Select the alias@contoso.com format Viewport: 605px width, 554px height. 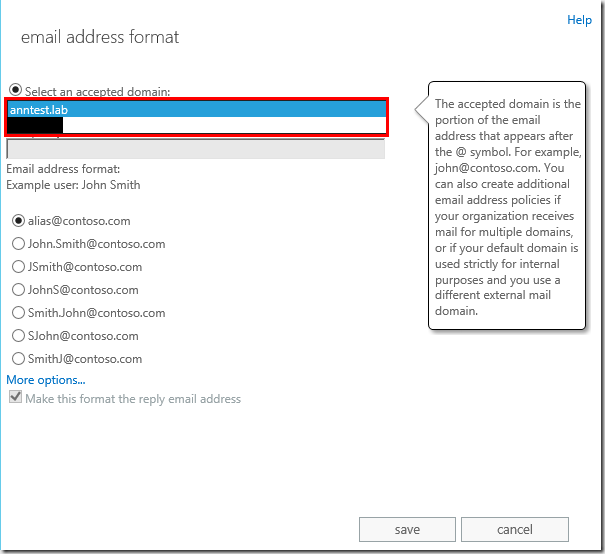point(18,221)
